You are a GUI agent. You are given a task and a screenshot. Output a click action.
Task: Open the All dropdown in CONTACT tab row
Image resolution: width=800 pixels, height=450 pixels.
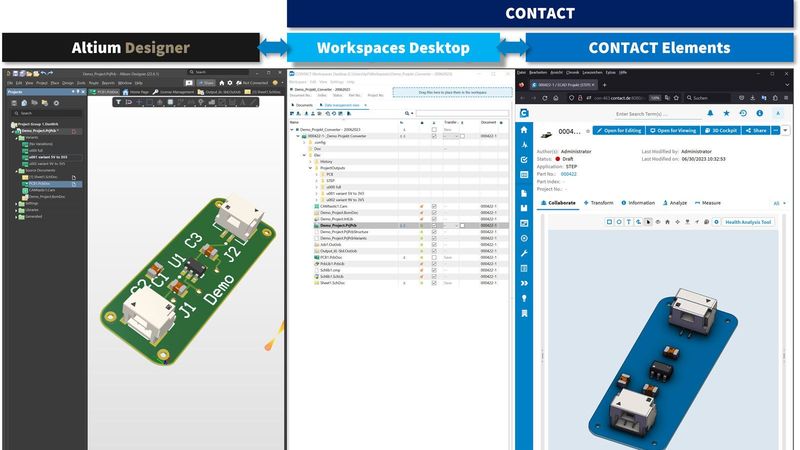(x=779, y=203)
